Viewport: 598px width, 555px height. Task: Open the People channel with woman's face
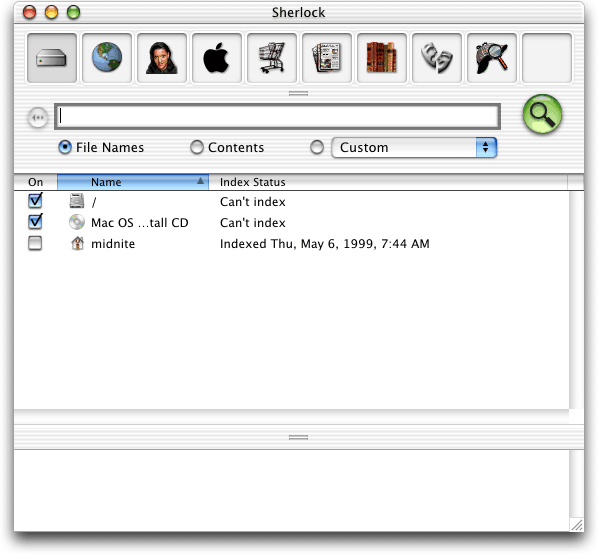click(x=162, y=58)
